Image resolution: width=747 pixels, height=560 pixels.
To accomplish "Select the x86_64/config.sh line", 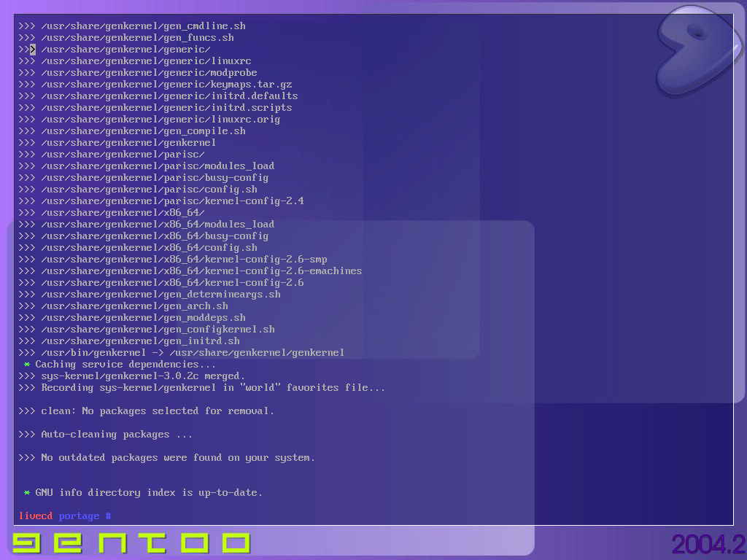I will (138, 248).
